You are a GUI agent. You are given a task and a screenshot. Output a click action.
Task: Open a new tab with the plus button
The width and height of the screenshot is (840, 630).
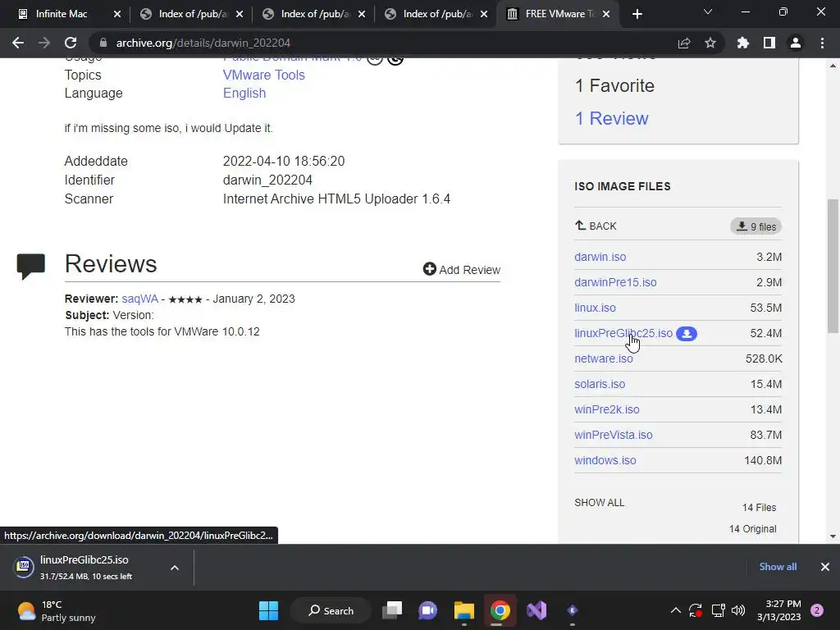click(637, 15)
